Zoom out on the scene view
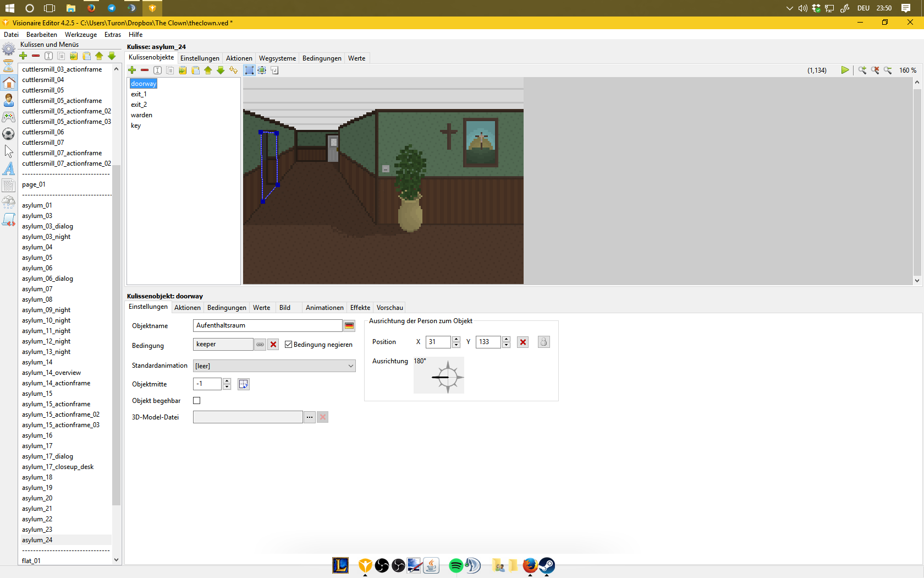Screen dimensions: 924x578 888,70
